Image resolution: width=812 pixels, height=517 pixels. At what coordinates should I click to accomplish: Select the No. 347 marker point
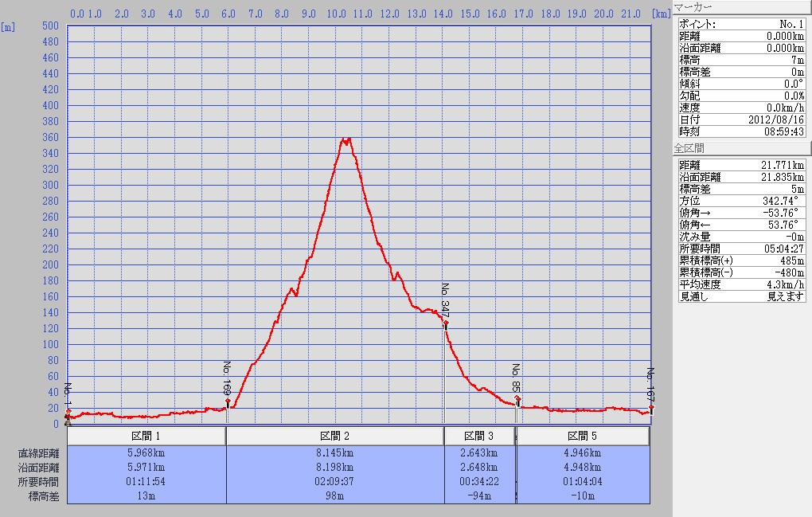tap(446, 323)
